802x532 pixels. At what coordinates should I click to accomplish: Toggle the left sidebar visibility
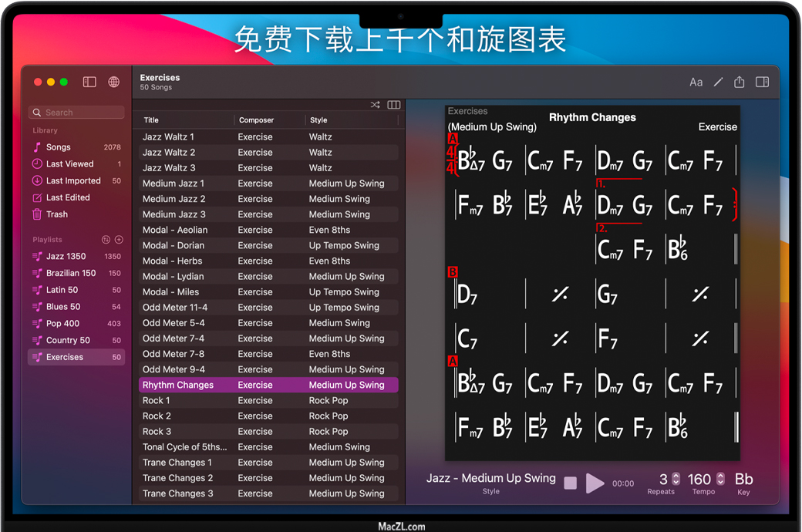click(x=89, y=82)
